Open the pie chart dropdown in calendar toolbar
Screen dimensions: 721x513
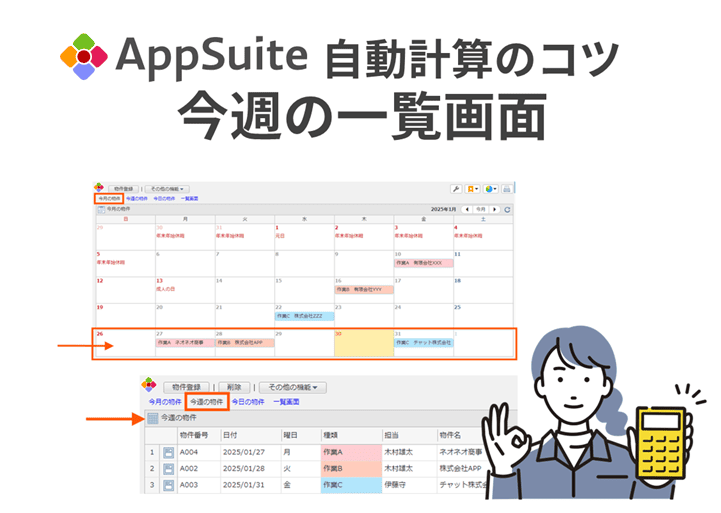491,189
